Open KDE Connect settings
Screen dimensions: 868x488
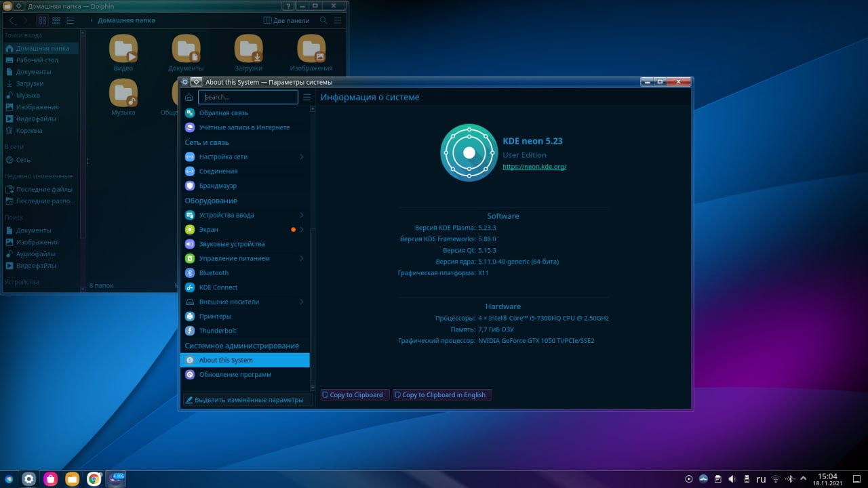[245, 287]
